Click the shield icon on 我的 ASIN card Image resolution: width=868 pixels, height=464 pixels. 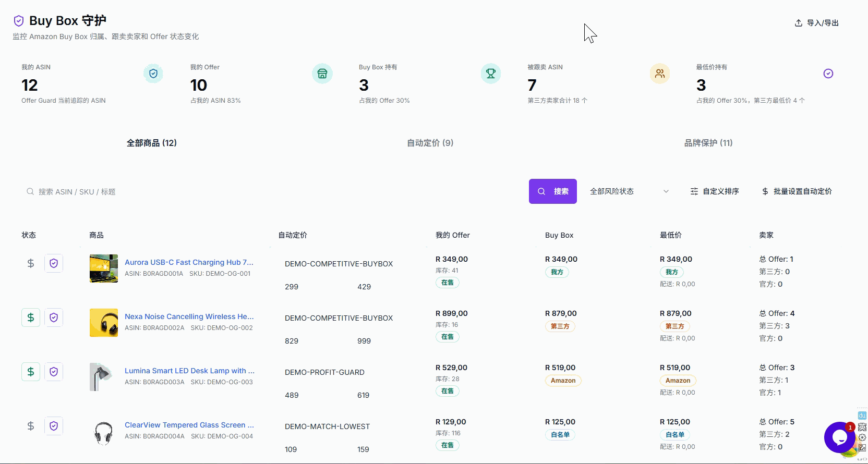pyautogui.click(x=153, y=74)
